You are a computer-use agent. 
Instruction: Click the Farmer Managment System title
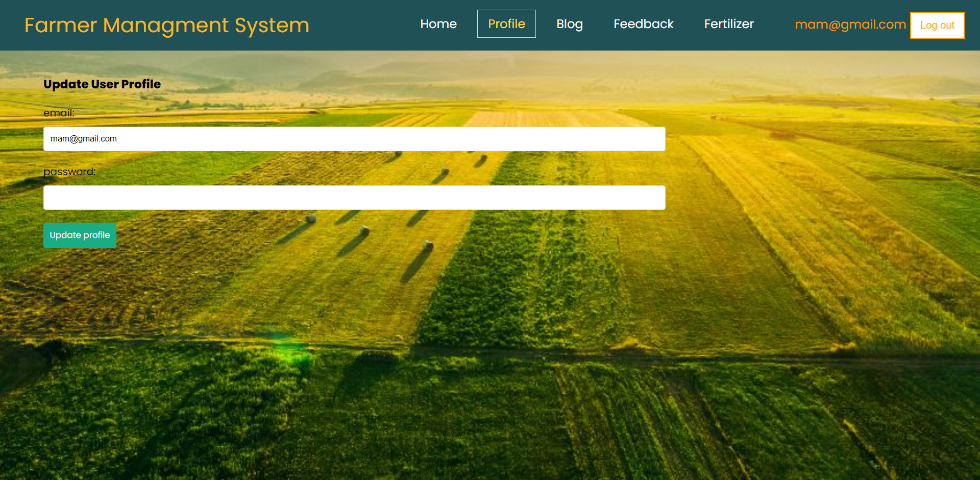pyautogui.click(x=167, y=25)
